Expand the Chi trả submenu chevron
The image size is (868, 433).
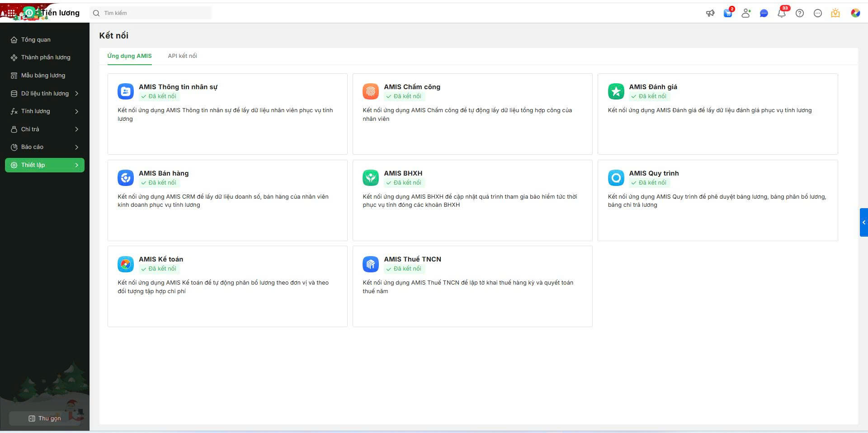[x=77, y=129]
